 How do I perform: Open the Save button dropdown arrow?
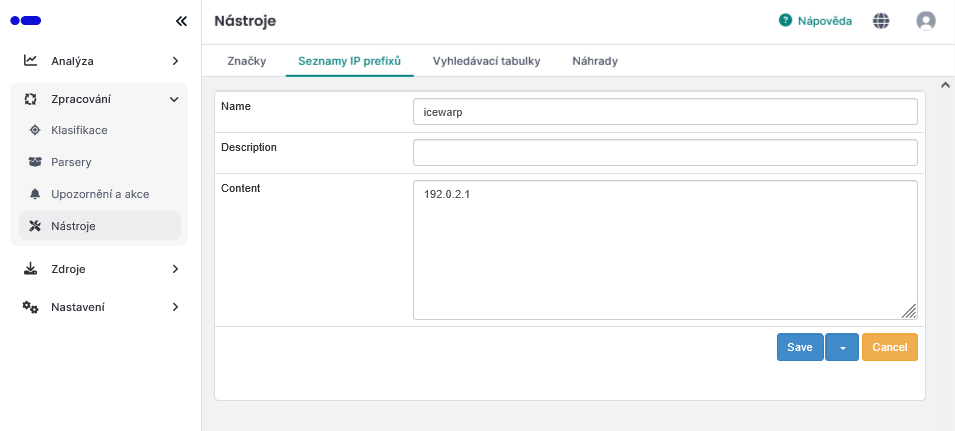(x=842, y=347)
